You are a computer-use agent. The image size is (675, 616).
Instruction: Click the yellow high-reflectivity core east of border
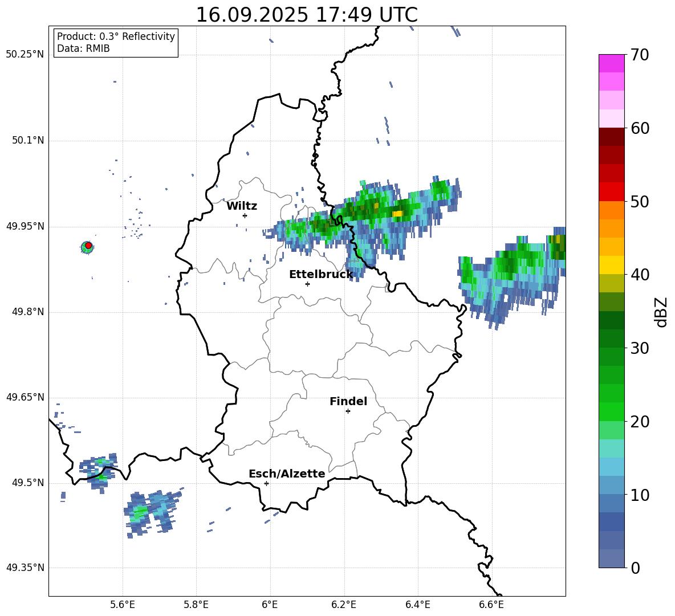pyautogui.click(x=397, y=213)
